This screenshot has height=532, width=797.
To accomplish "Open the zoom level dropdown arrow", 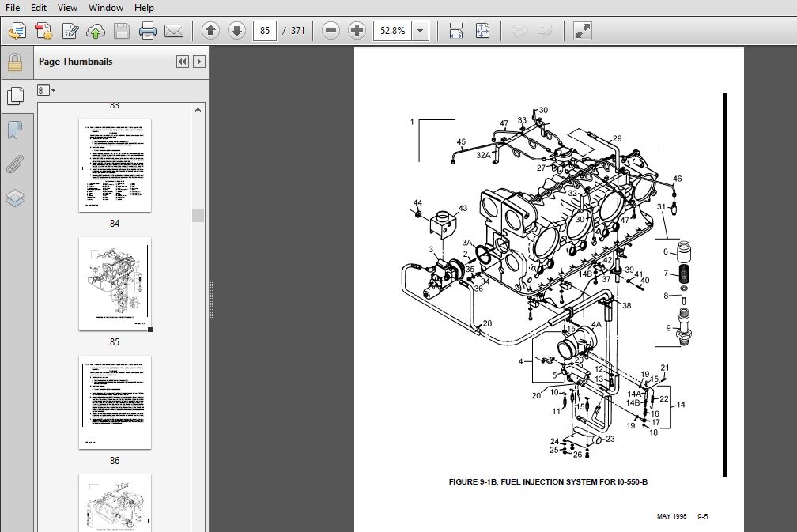I will 421,31.
